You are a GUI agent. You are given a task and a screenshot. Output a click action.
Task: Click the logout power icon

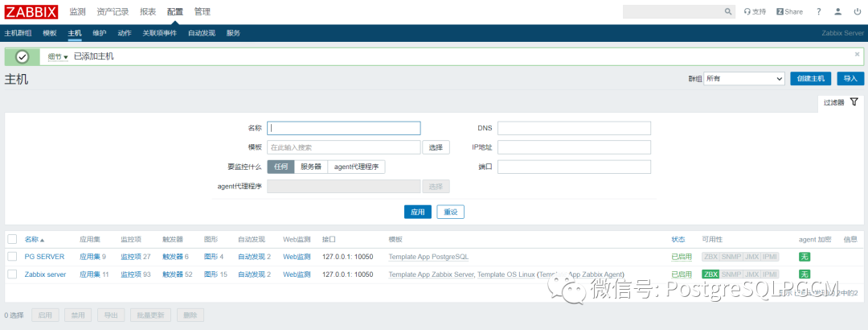(x=858, y=11)
